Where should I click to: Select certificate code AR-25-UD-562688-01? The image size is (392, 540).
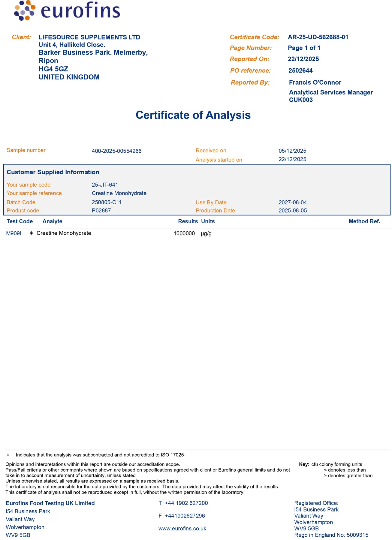[x=318, y=37]
